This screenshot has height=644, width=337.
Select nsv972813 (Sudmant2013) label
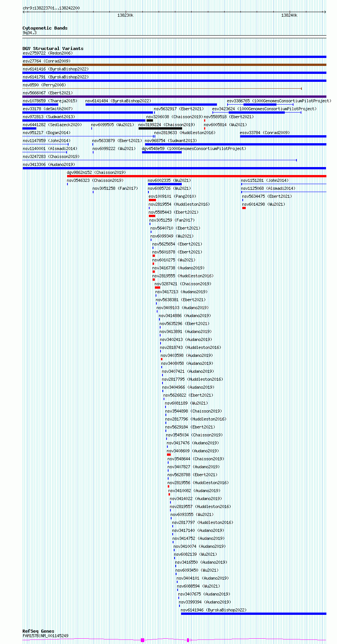pyautogui.click(x=49, y=117)
